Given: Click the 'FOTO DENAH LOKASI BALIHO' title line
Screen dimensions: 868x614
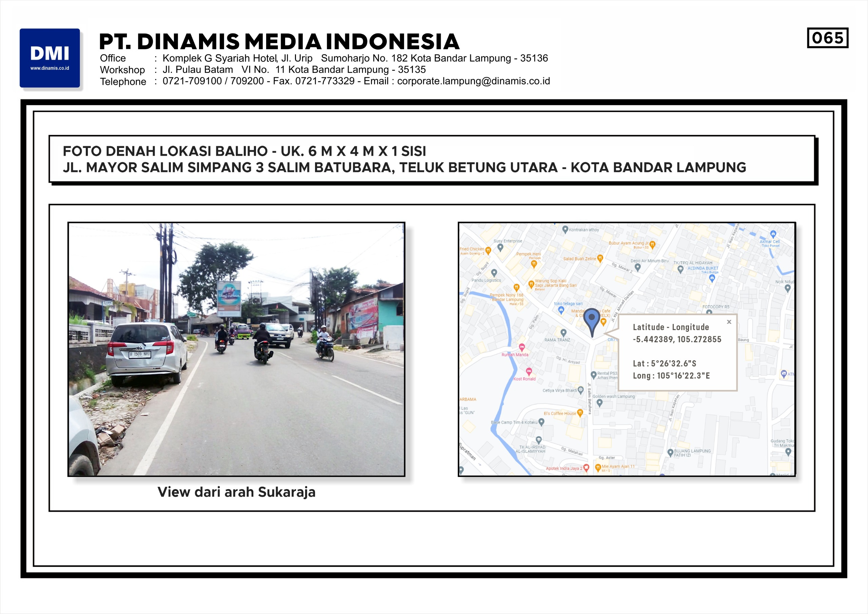Looking at the screenshot, I should [244, 151].
